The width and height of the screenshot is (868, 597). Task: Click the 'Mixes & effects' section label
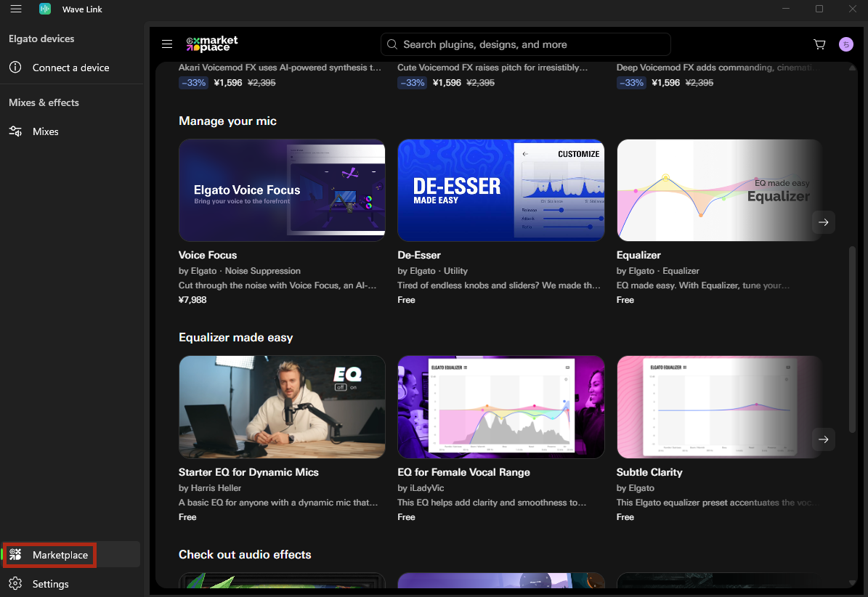[x=44, y=102]
